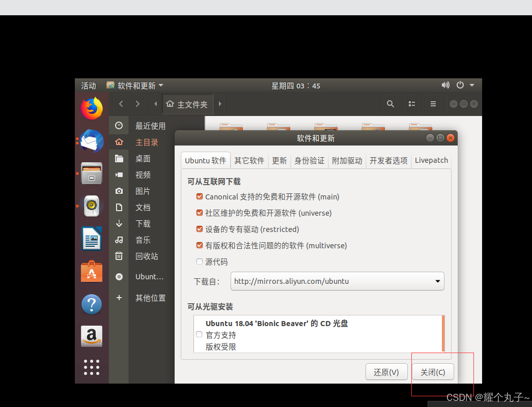532x407 pixels.
Task: Click the left path arrow in Files
Action: point(156,104)
